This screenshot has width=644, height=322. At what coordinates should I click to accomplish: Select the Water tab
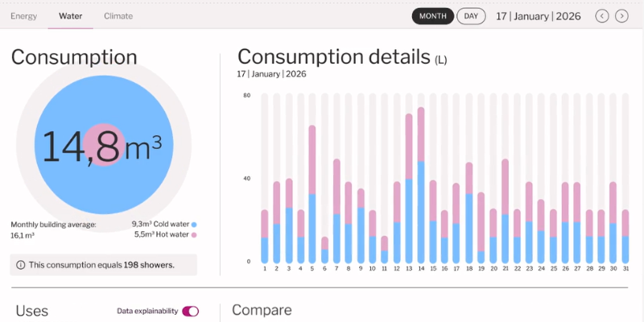point(70,16)
